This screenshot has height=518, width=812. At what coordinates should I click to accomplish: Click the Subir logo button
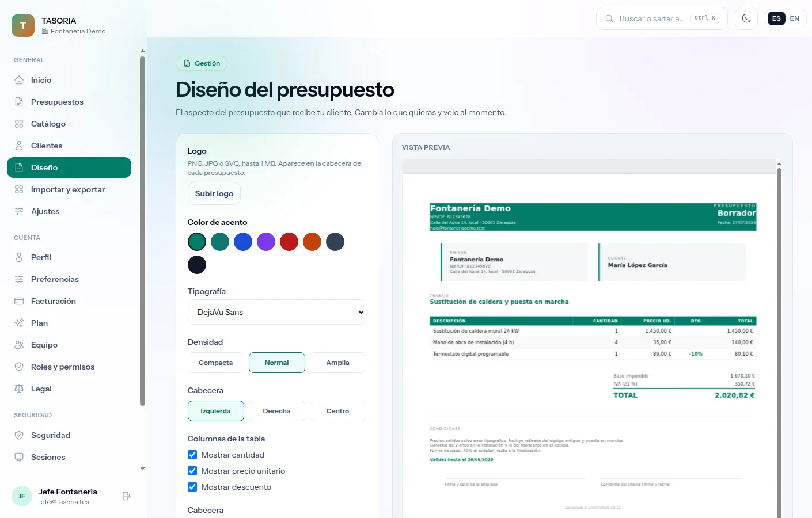pyautogui.click(x=214, y=193)
